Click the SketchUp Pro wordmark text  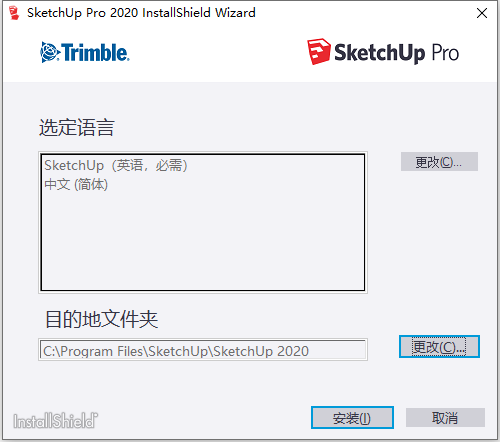(x=397, y=53)
